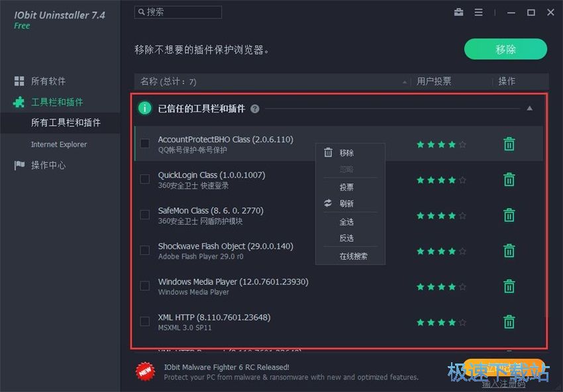563x392 pixels.
Task: Delete Windows Media Player via trash icon
Action: tap(509, 286)
